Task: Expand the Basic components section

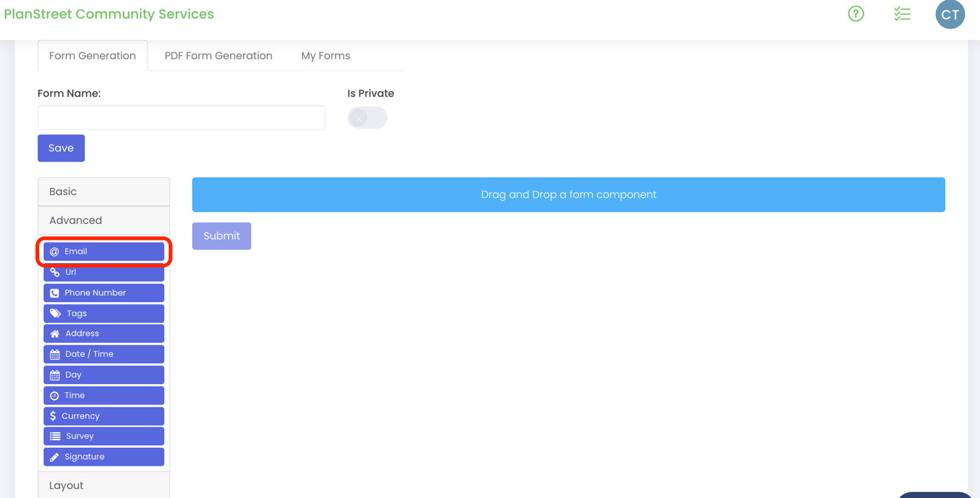Action: pyautogui.click(x=104, y=192)
